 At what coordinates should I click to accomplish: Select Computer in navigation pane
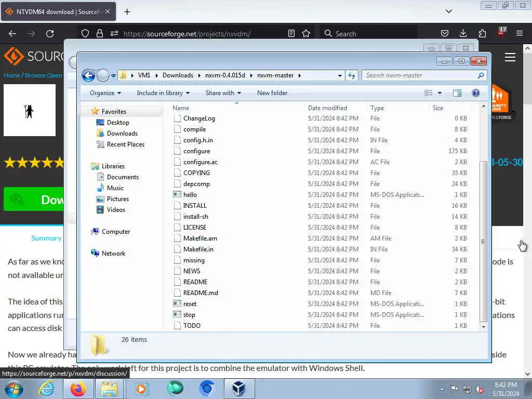[x=115, y=232]
